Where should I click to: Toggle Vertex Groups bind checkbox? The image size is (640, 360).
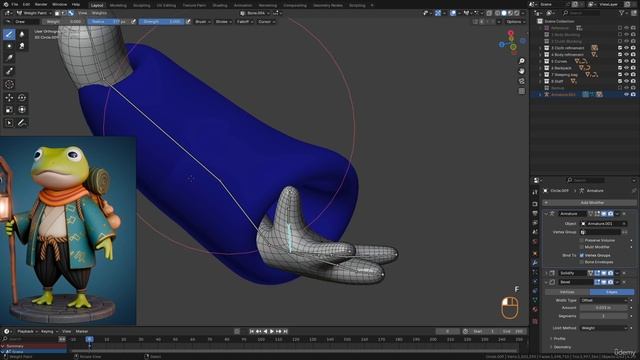(582, 256)
